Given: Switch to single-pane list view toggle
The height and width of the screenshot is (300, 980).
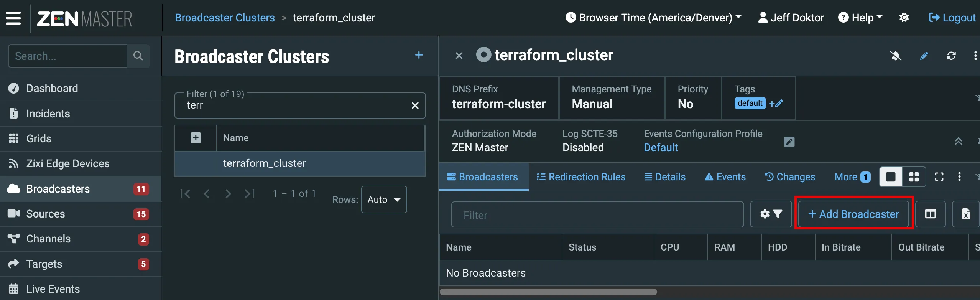Looking at the screenshot, I should pos(891,177).
